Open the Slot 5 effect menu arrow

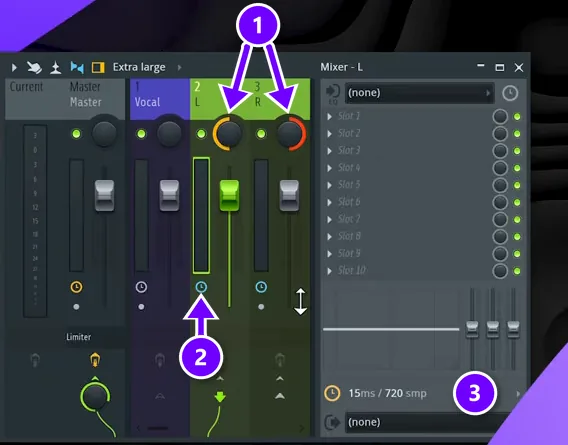click(329, 185)
